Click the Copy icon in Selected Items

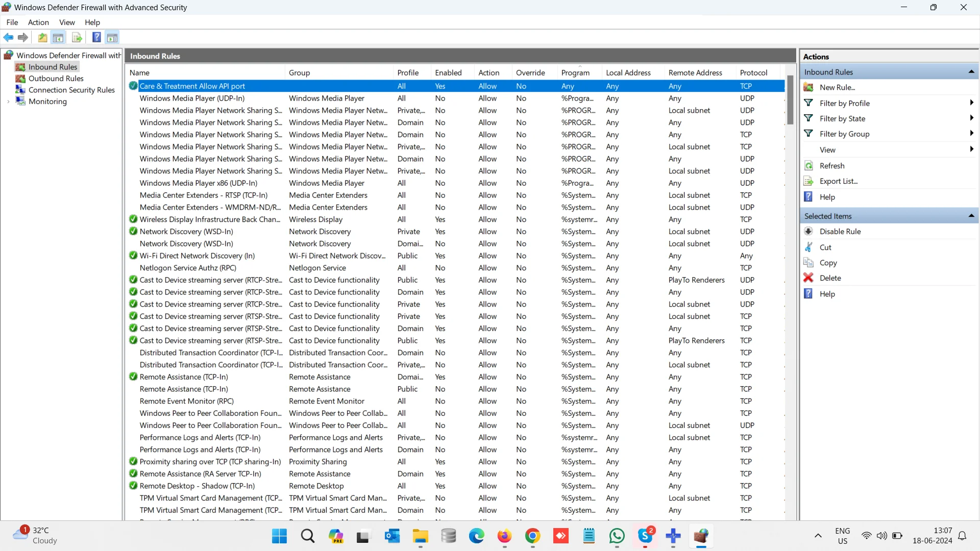point(808,262)
